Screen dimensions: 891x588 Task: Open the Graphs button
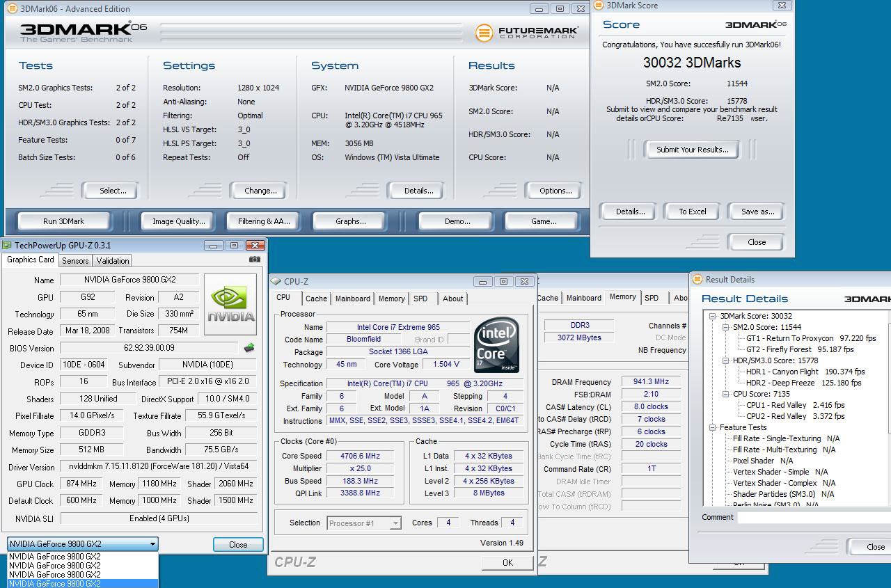pos(350,221)
